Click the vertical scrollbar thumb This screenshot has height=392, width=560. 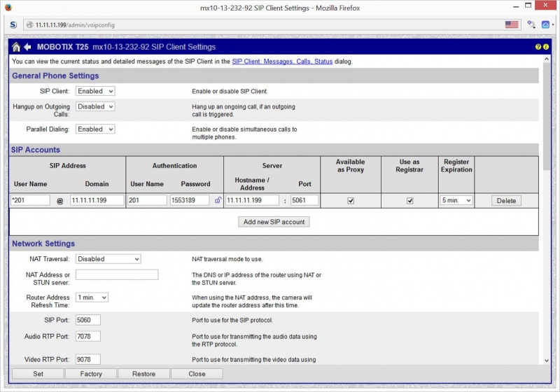pos(547,117)
